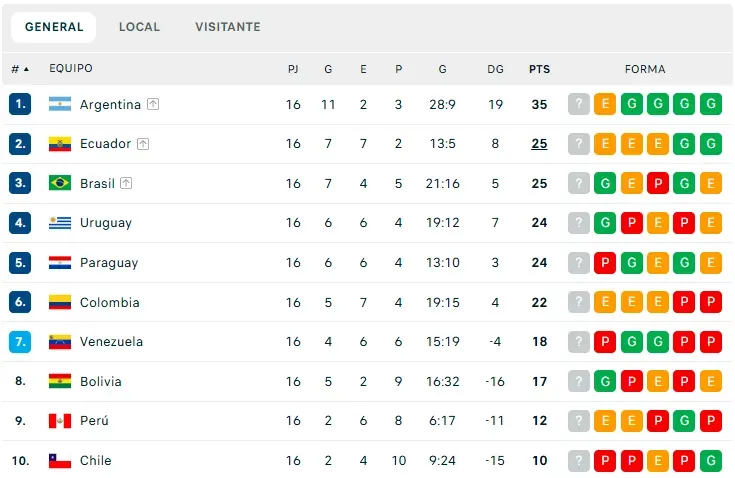Screen dimensions: 735x478
Task: Click the Argentina flag icon
Action: (x=60, y=104)
